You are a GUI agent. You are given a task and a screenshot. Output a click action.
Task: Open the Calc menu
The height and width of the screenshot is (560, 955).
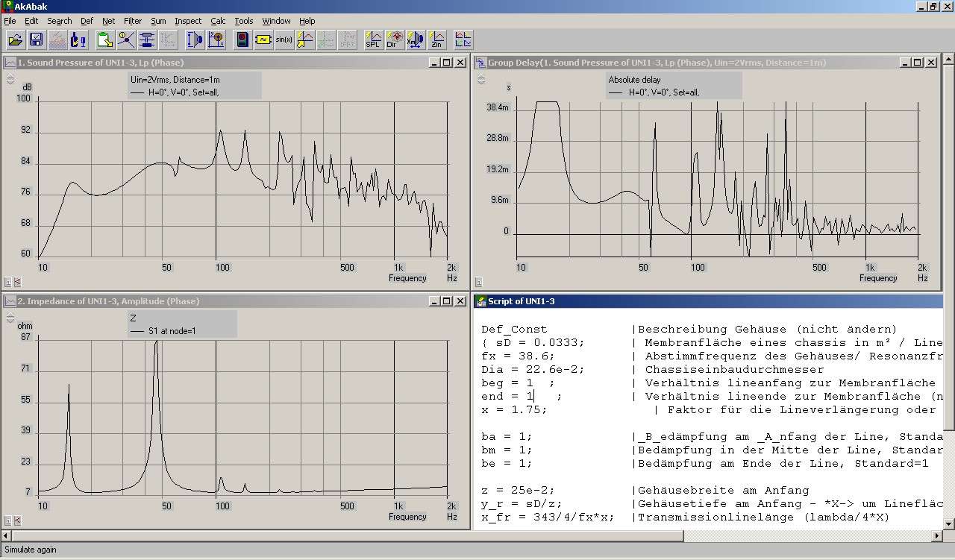coord(218,21)
